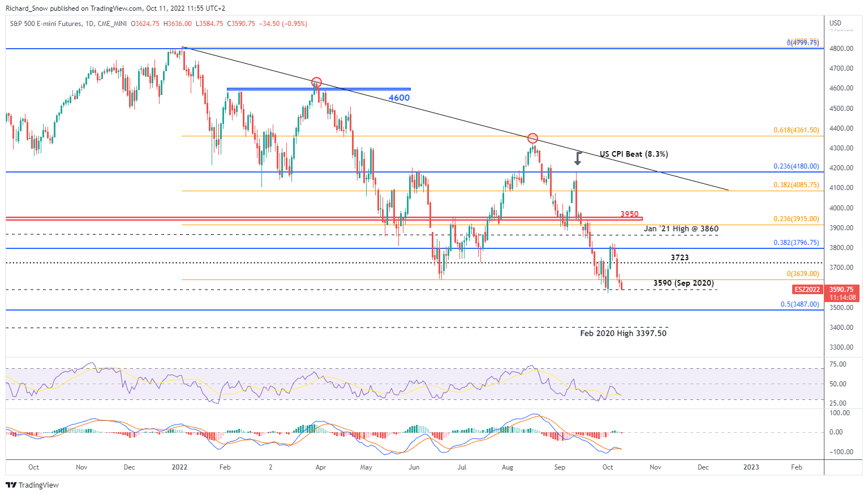Click the Richard_Snow published on TradingView.com header

pyautogui.click(x=115, y=8)
